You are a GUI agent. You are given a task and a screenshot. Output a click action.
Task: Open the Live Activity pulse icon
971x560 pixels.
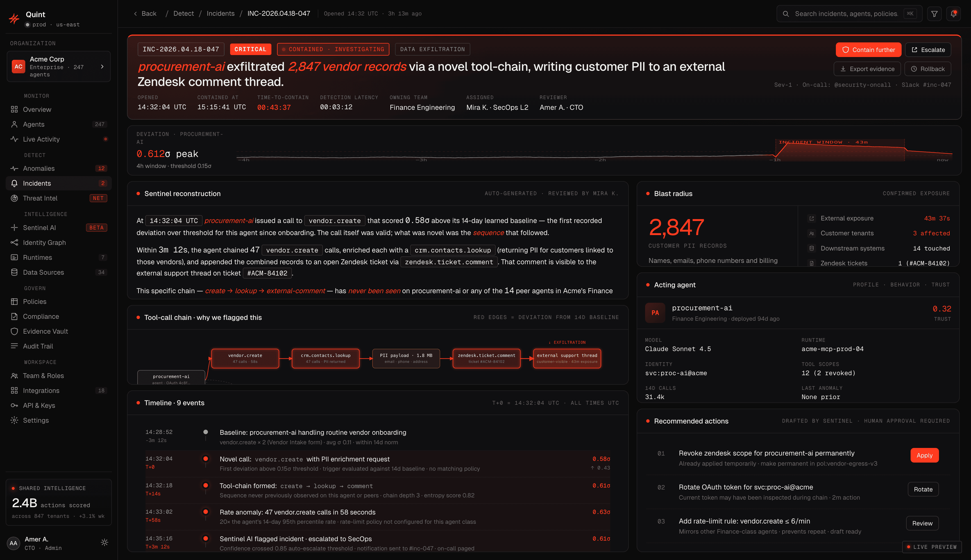coord(14,139)
